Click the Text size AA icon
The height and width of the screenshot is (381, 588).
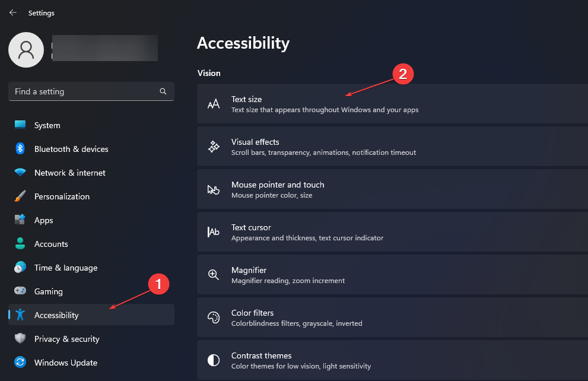click(x=214, y=104)
